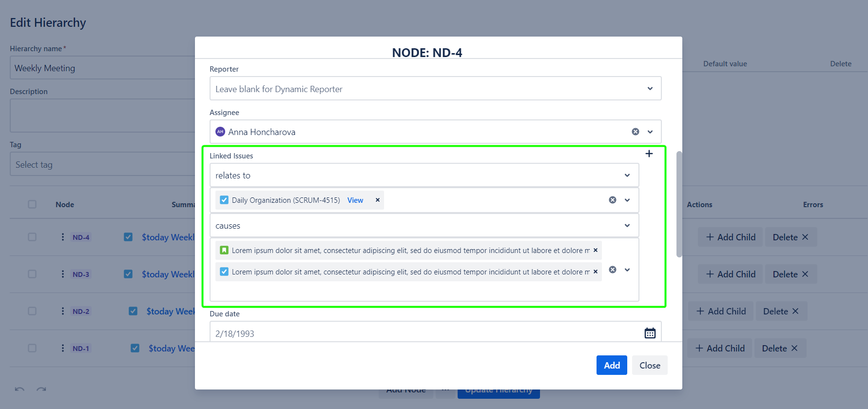Click the View link for SCRUM-4515
868x409 pixels.
[355, 200]
